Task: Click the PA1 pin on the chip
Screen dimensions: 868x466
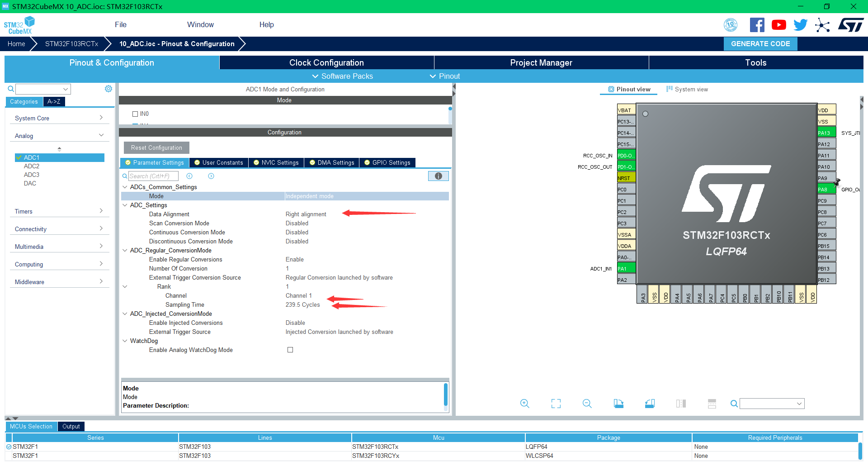Action: [x=626, y=268]
